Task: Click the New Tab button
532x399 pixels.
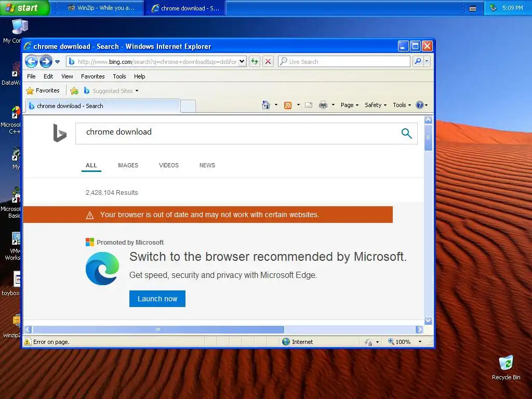Action: click(188, 106)
